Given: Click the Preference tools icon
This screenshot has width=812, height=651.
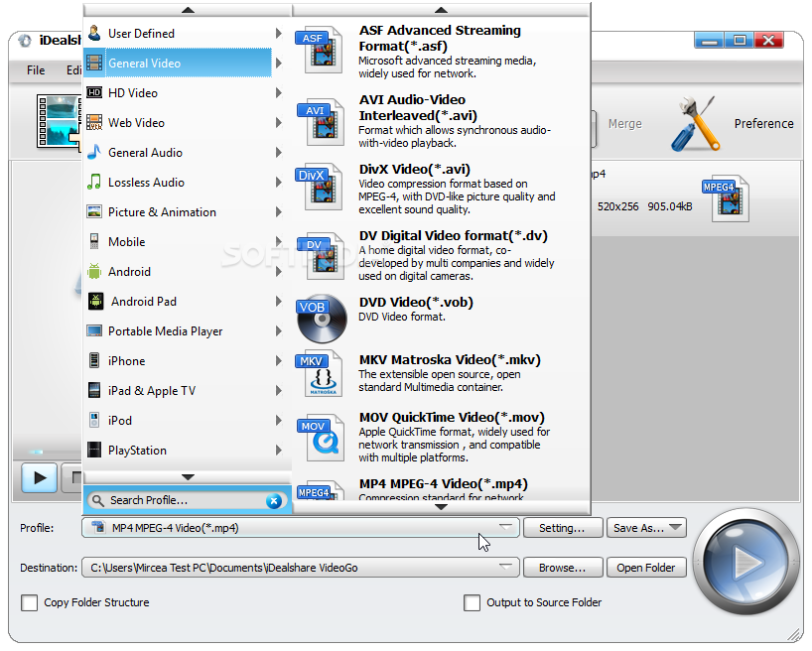Looking at the screenshot, I should click(696, 124).
